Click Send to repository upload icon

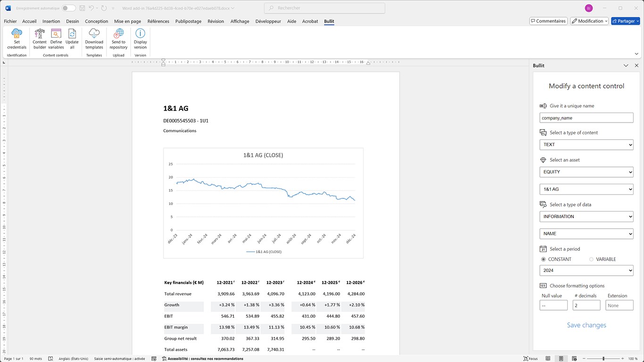click(119, 39)
